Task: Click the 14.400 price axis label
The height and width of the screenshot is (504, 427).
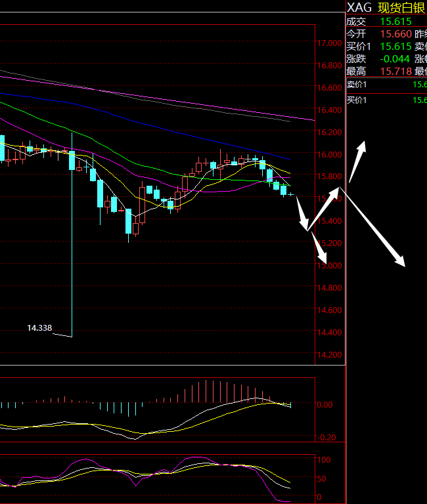Action: click(330, 333)
